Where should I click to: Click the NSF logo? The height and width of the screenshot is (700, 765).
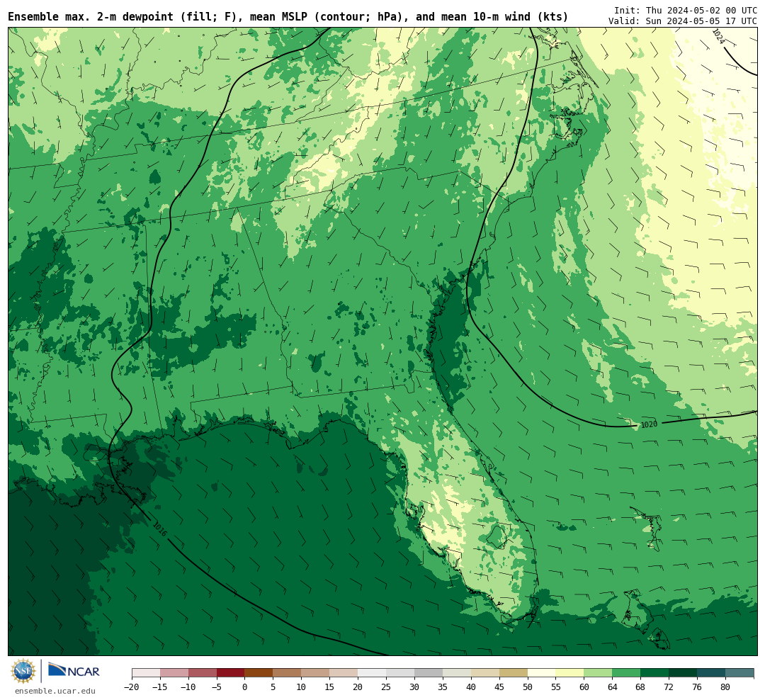pyautogui.click(x=23, y=671)
